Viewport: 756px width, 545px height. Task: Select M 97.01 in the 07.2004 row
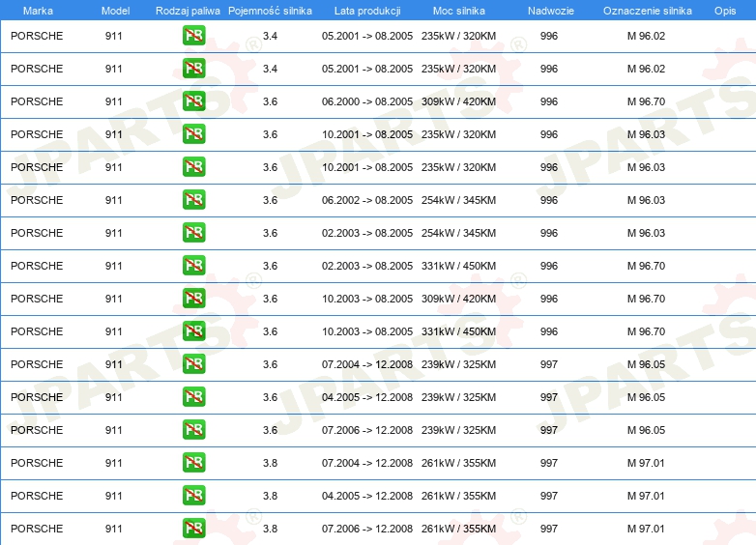click(646, 463)
